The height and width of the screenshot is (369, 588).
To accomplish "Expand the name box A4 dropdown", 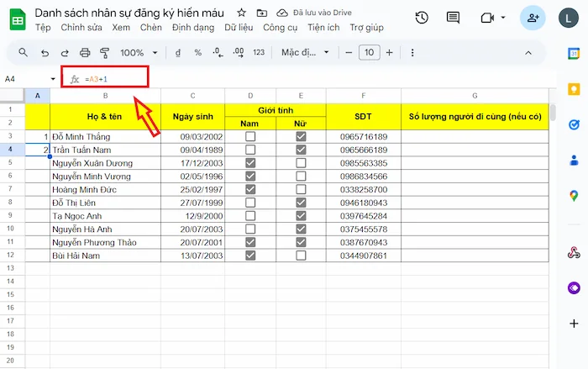I will (x=53, y=79).
